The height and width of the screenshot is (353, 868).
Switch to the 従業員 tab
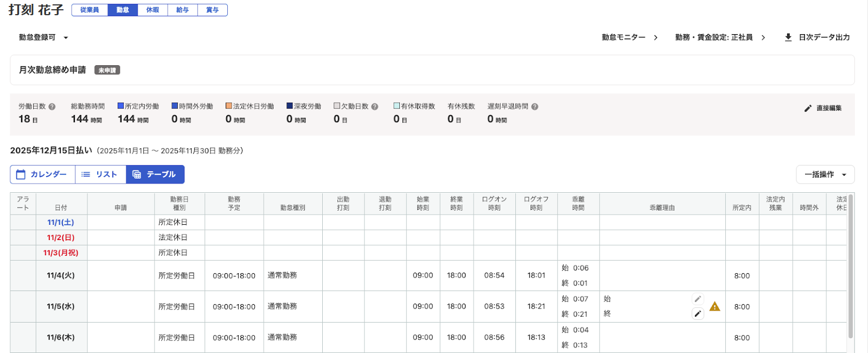click(x=90, y=10)
